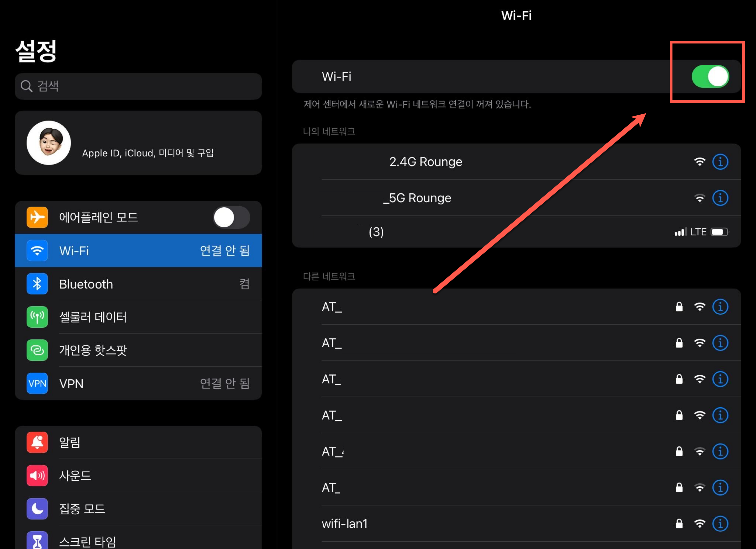This screenshot has width=756, height=549.
Task: Open info details for 2.4G Rounge
Action: (x=720, y=162)
